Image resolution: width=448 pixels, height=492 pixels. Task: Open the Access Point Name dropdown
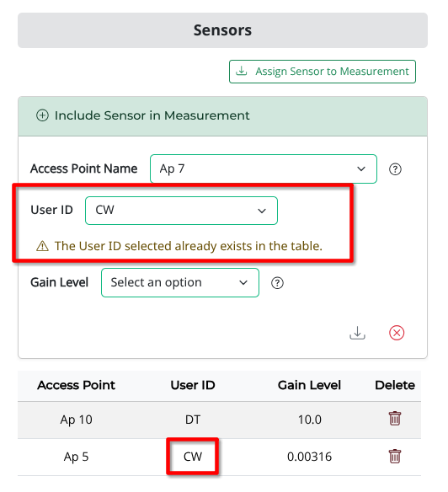pyautogui.click(x=264, y=168)
